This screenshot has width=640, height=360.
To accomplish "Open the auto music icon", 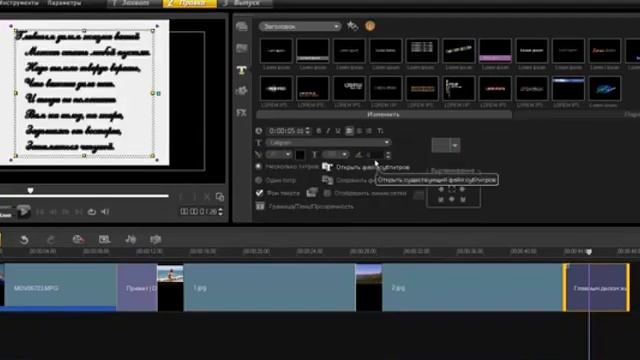I will 130,240.
